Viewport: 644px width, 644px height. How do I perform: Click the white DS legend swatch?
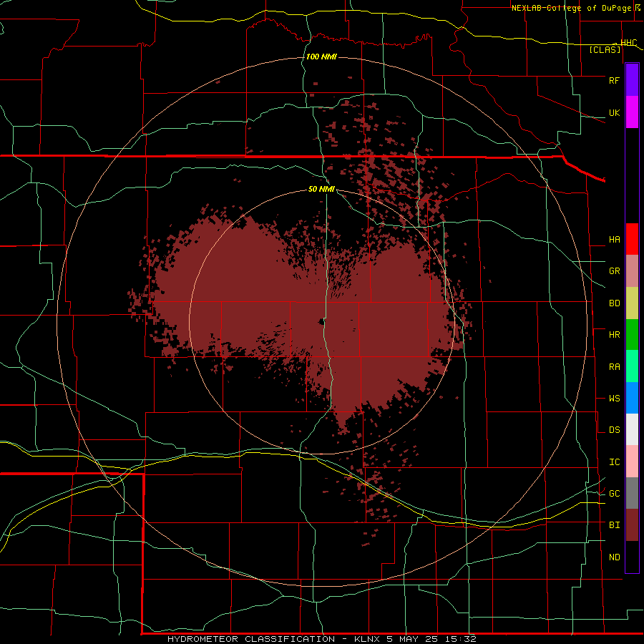632,429
